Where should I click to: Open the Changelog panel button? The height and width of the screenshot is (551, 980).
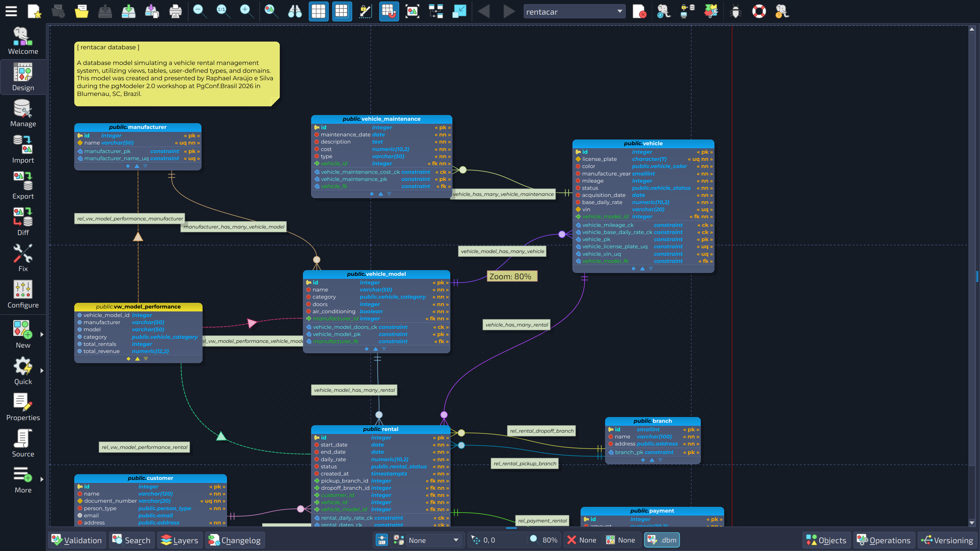235,540
